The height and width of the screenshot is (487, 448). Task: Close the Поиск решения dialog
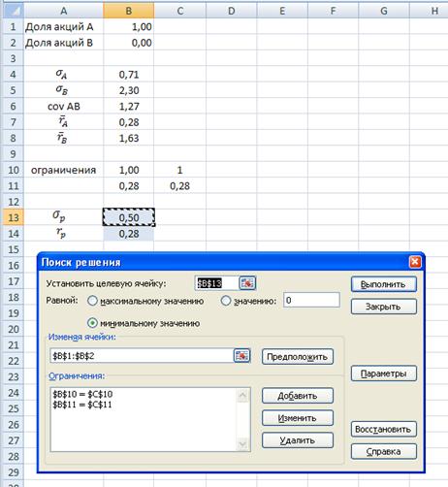(x=415, y=262)
